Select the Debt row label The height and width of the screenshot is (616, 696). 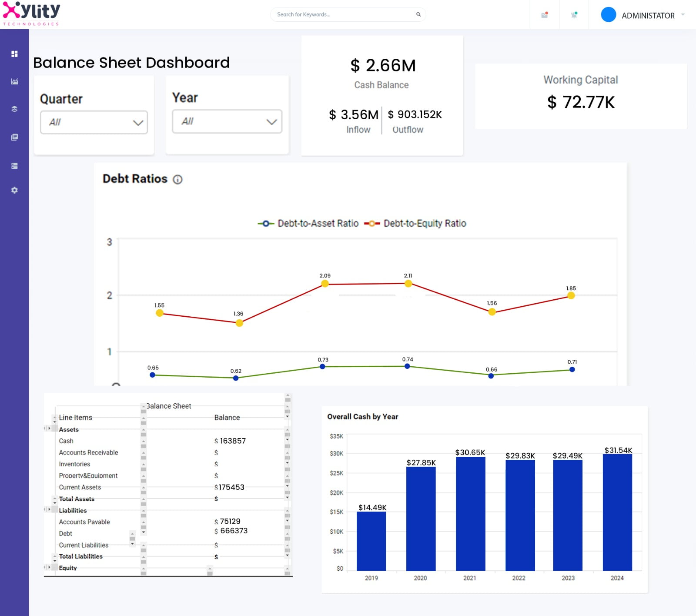66,534
